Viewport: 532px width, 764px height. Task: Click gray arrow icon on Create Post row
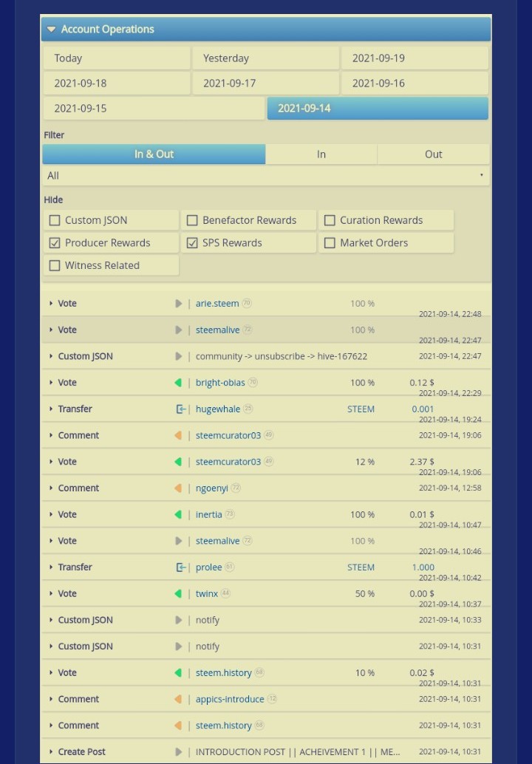(179, 752)
